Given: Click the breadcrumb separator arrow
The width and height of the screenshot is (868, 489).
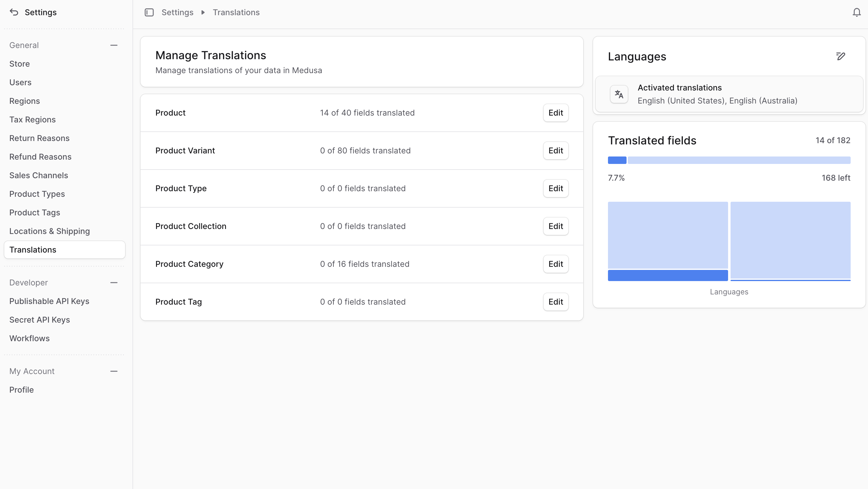Looking at the screenshot, I should click(203, 12).
